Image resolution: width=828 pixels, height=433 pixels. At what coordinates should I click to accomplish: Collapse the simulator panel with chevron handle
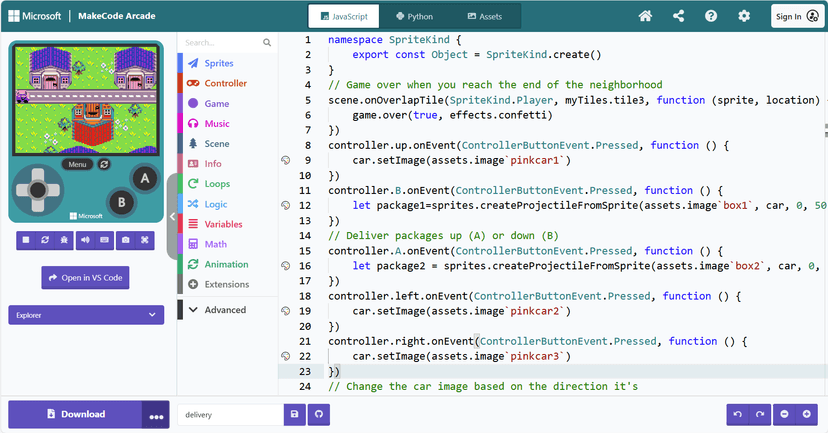coord(172,216)
